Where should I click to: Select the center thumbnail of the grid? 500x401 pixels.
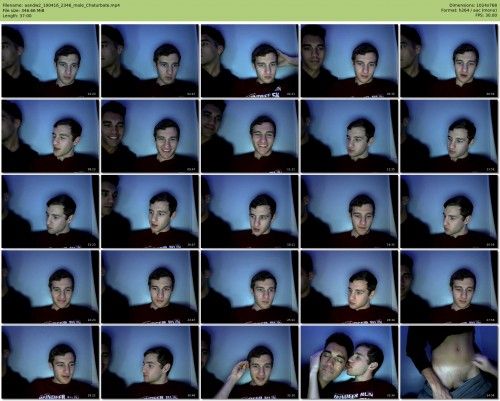250,211
